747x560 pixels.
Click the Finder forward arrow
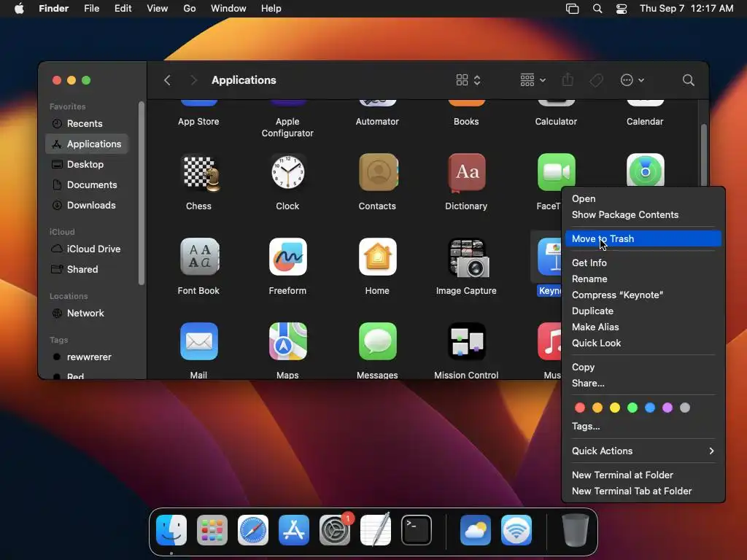click(x=193, y=80)
